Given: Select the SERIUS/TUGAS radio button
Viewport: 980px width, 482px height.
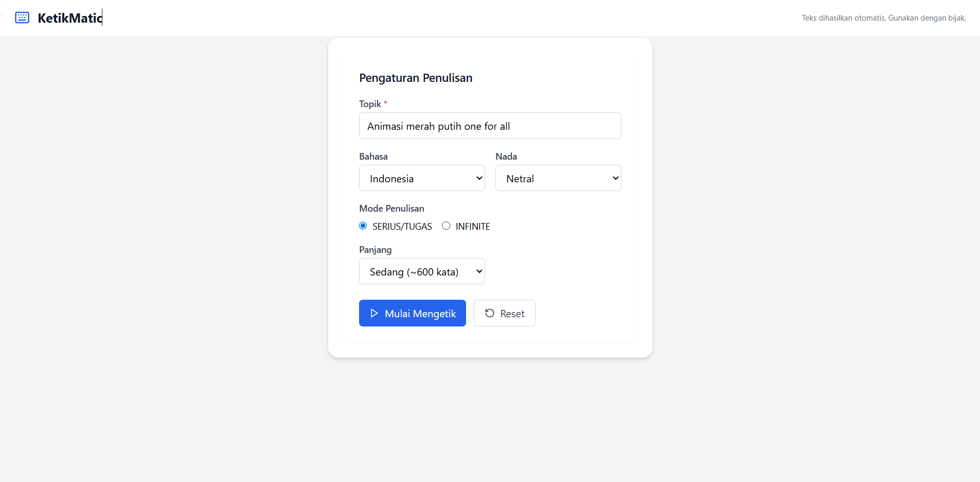Looking at the screenshot, I should [x=363, y=226].
